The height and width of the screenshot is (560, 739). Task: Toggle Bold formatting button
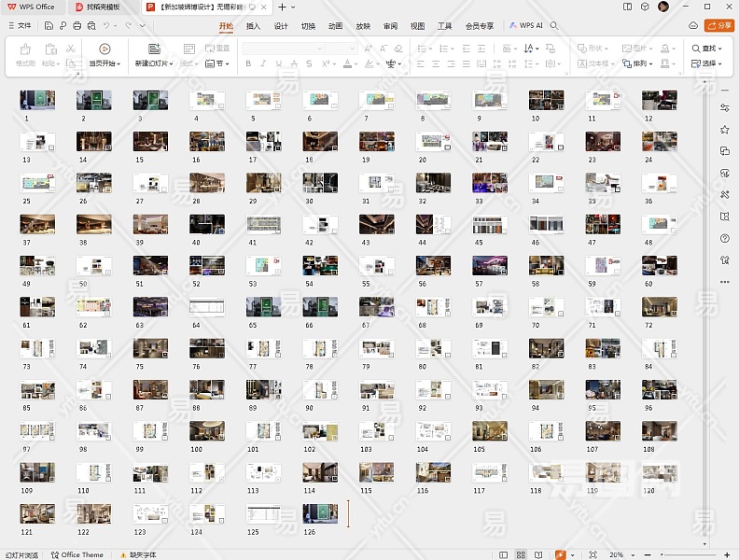coord(248,64)
